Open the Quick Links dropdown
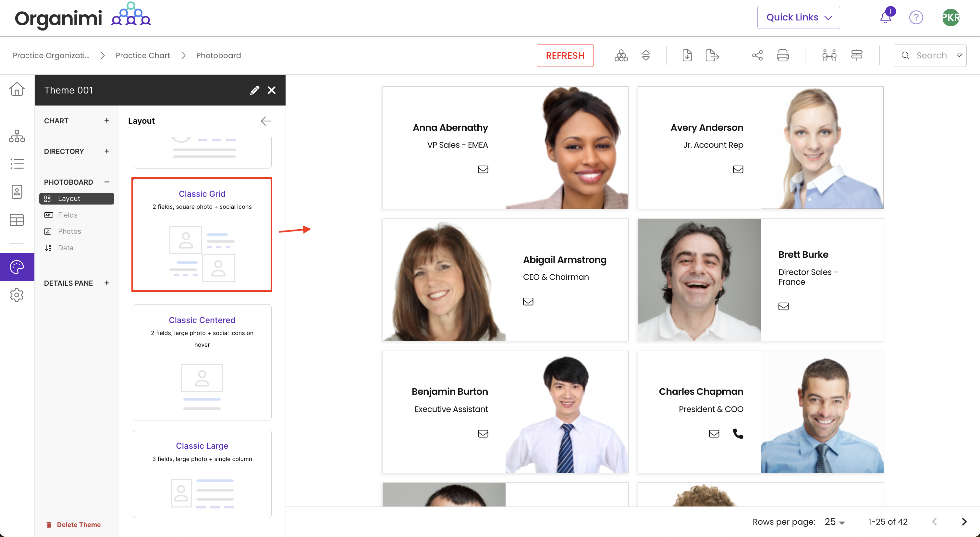The image size is (980, 537). click(x=798, y=17)
